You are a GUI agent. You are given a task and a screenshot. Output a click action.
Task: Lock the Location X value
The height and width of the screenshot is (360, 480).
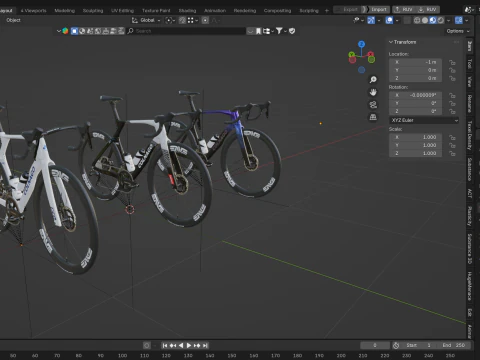click(452, 62)
